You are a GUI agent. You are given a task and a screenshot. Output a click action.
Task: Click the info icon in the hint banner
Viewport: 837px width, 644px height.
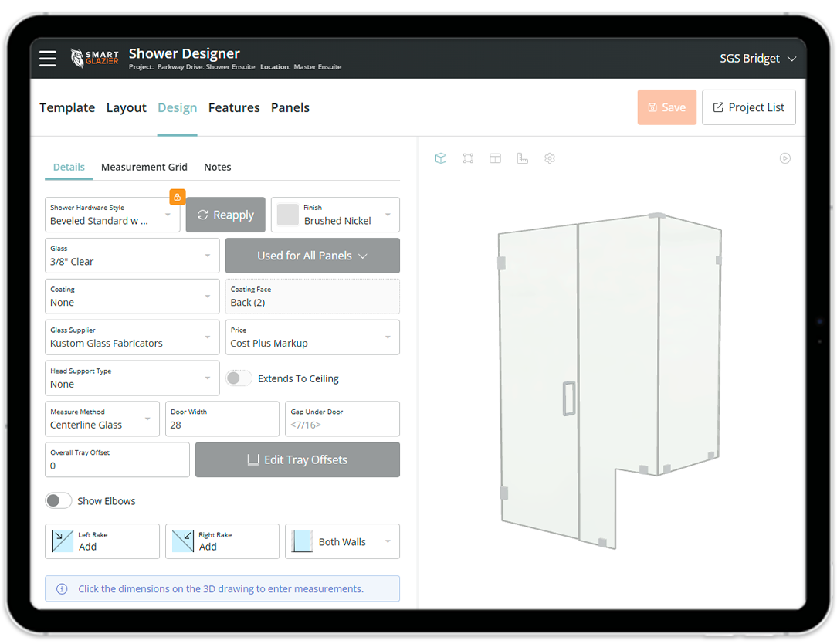pyautogui.click(x=62, y=588)
